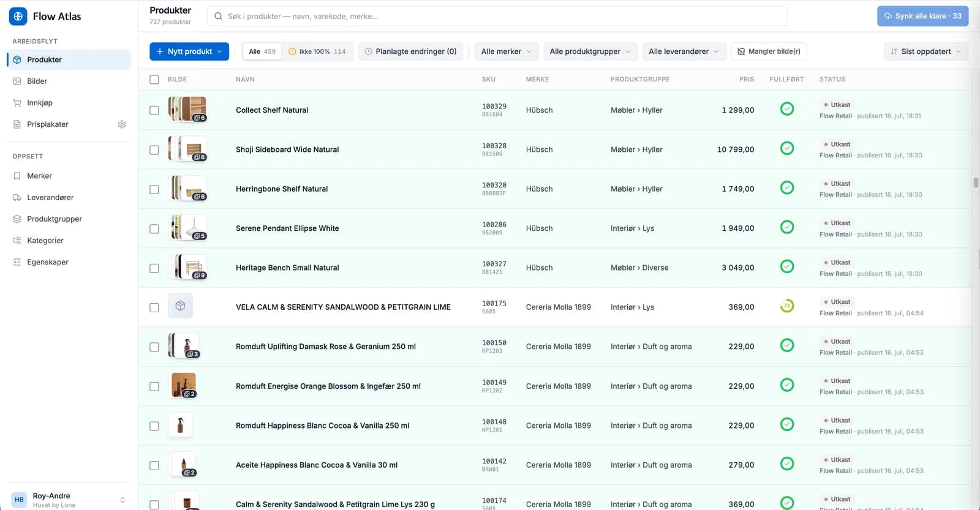Open the Alle merker filter
Screen dimensions: 980x510
pyautogui.click(x=507, y=51)
